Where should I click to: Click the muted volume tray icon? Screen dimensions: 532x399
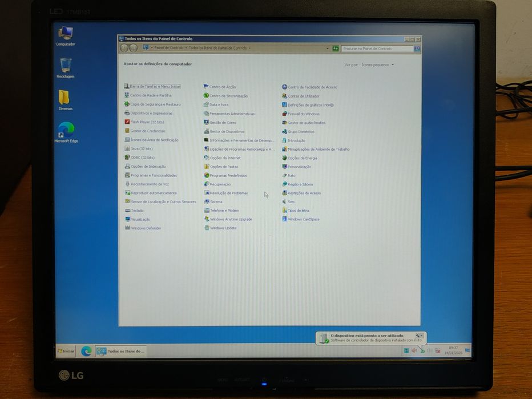(x=414, y=350)
